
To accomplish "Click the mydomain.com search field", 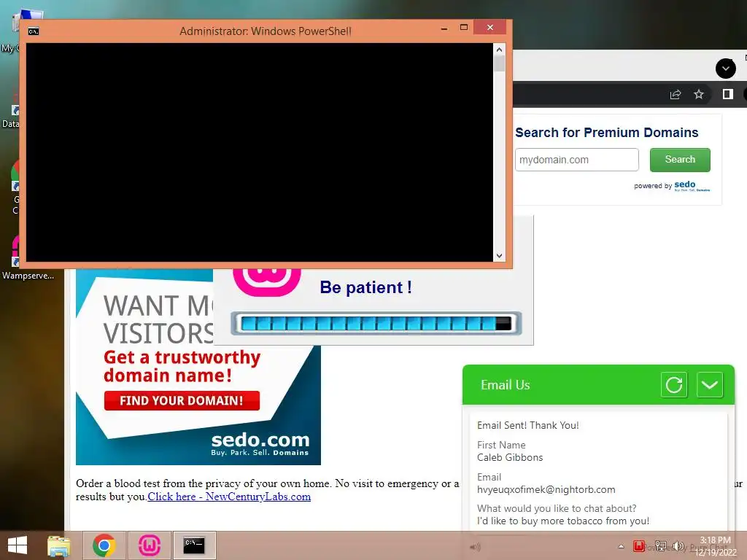I will pyautogui.click(x=576, y=160).
